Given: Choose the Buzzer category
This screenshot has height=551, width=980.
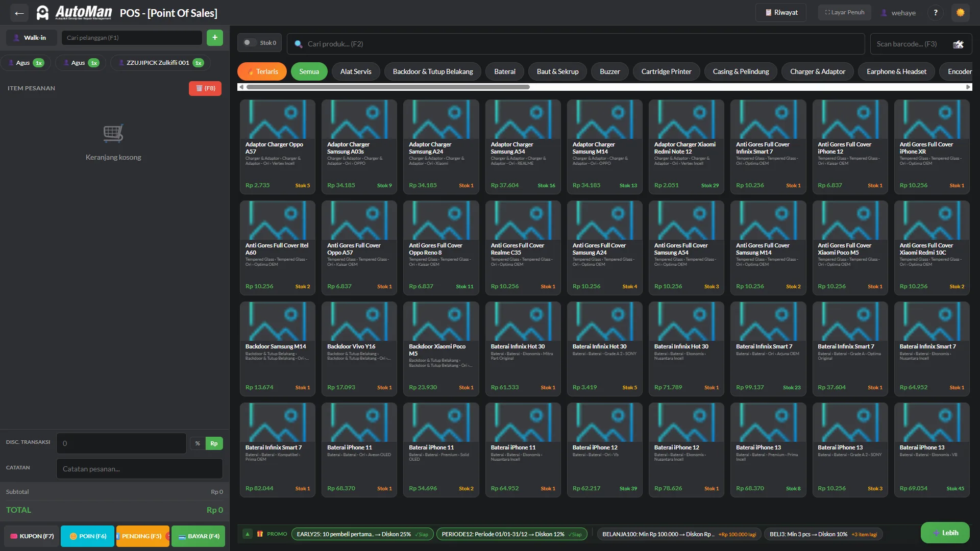Looking at the screenshot, I should point(610,71).
